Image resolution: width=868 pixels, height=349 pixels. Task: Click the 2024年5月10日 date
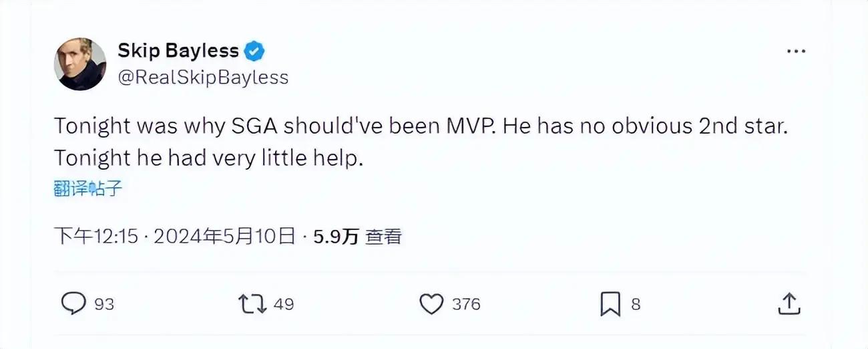(x=224, y=235)
